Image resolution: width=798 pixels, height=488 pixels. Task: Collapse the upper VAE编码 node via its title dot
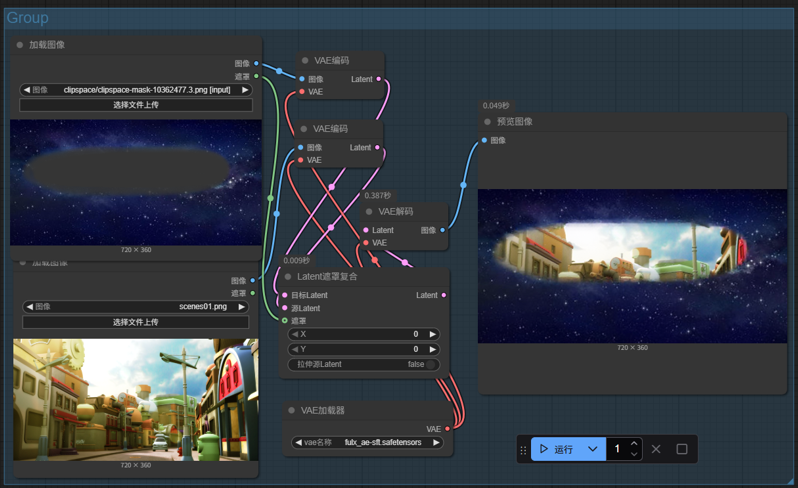coord(305,60)
